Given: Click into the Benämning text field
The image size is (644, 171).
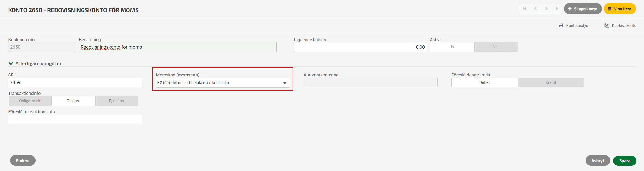Looking at the screenshot, I should 178,47.
